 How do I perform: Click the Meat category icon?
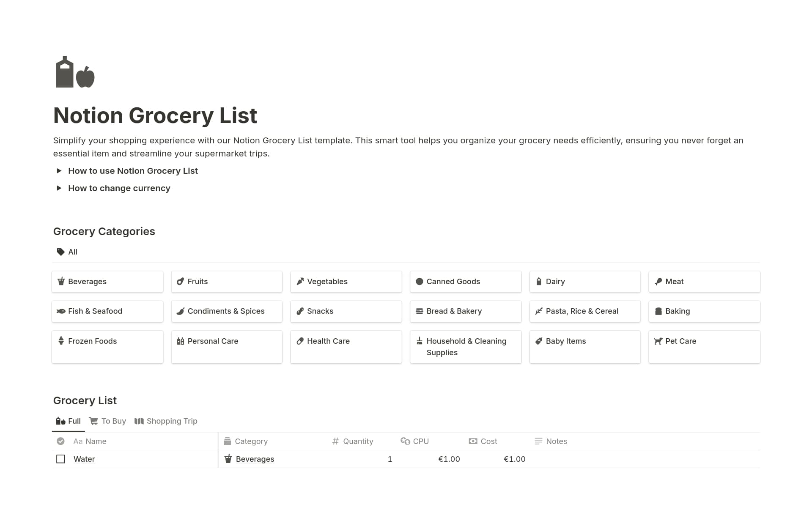[658, 281]
